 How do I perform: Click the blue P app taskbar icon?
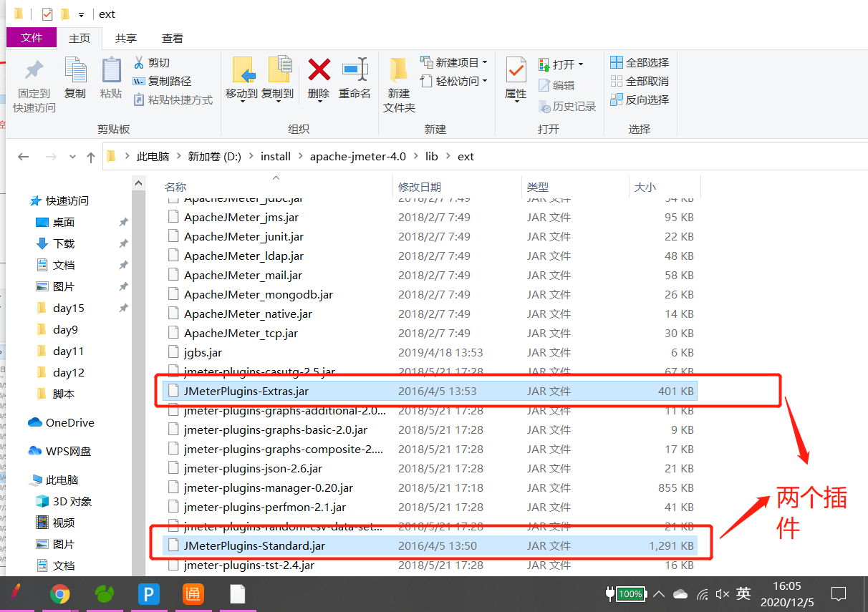tap(149, 593)
